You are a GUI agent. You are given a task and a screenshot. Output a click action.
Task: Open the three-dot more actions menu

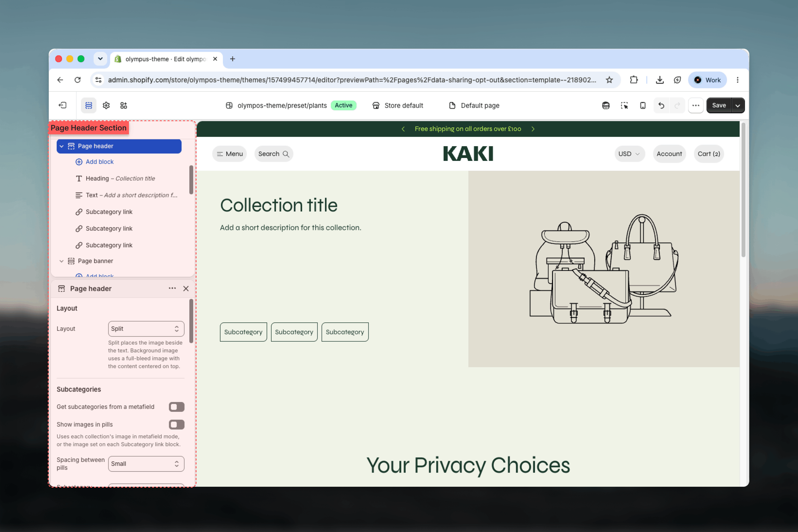(696, 105)
